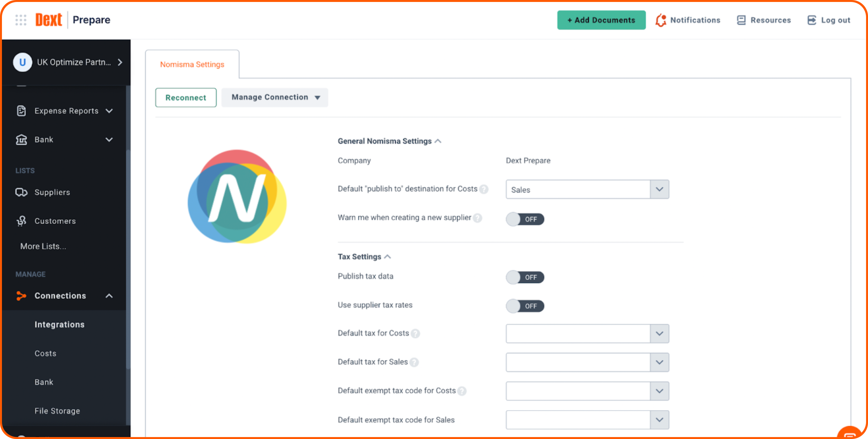
Task: Open help for Default tax for Costs
Action: point(415,334)
